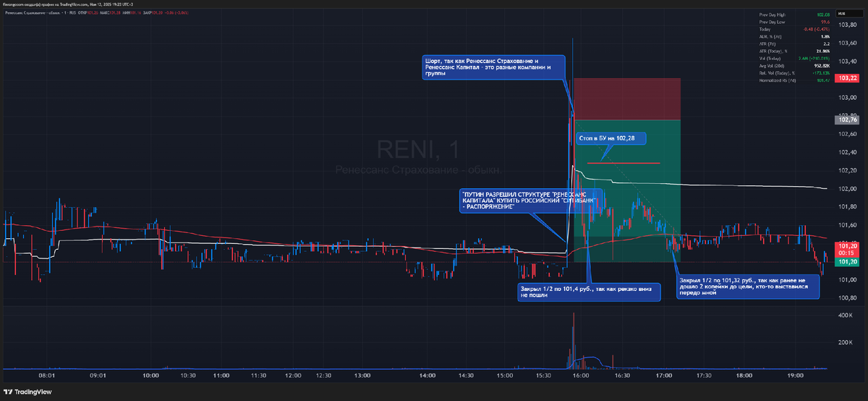Click the 'Rel. Vol (Today), %' stats row
Viewport: 868px width, 401px height.
point(794,73)
